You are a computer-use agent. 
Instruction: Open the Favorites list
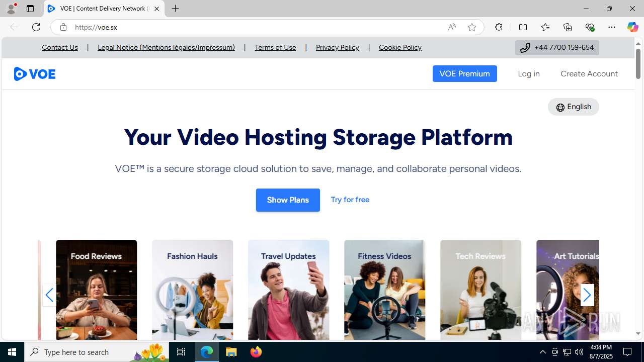(545, 27)
